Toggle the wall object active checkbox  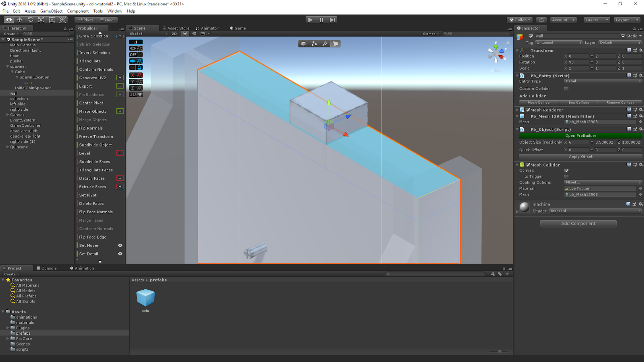[531, 36]
